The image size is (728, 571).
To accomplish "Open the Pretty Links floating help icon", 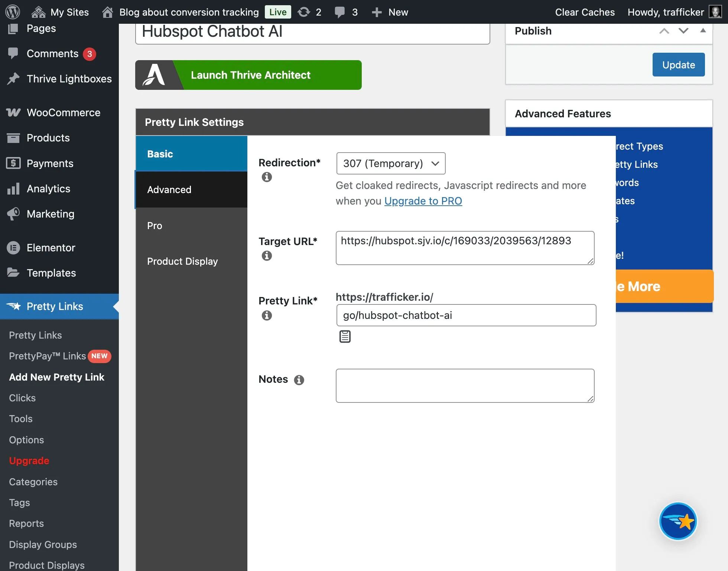I will (x=678, y=521).
